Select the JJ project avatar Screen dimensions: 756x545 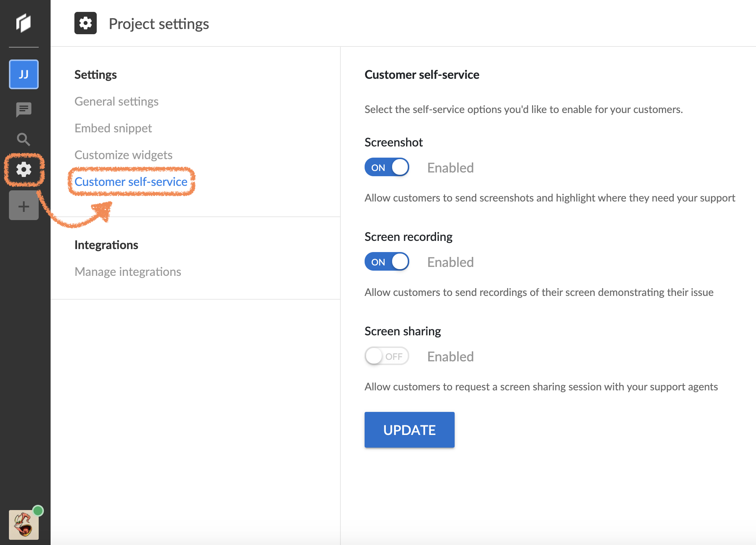(x=24, y=74)
